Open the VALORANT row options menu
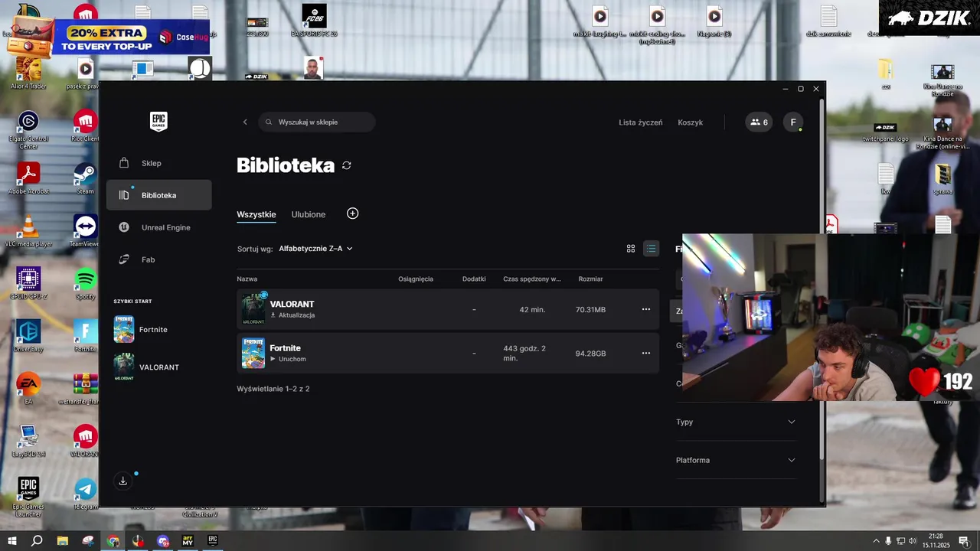Viewport: 980px width, 551px height. click(x=645, y=309)
